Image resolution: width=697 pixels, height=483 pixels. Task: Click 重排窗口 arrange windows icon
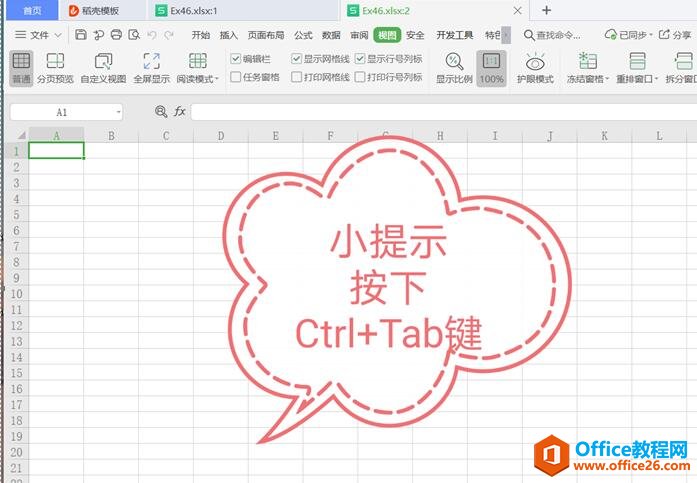[x=637, y=61]
